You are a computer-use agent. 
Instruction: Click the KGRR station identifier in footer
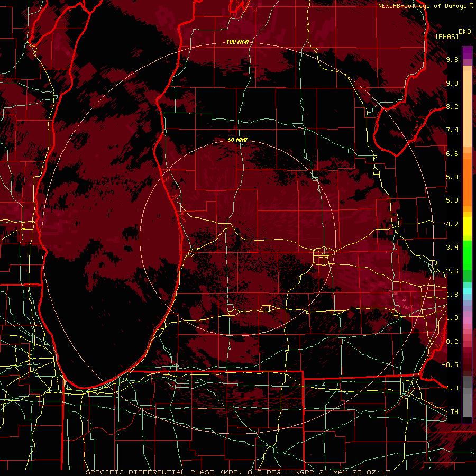(x=304, y=472)
